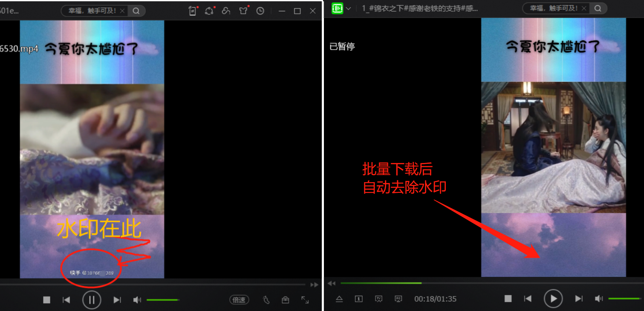
Task: Click the video frame in the right player
Action: pyautogui.click(x=554, y=147)
